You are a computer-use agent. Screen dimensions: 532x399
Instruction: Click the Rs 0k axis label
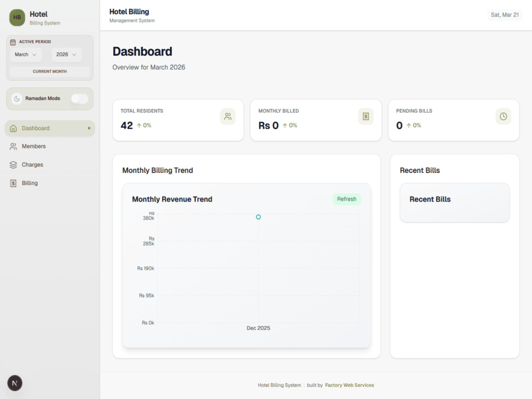pos(148,323)
